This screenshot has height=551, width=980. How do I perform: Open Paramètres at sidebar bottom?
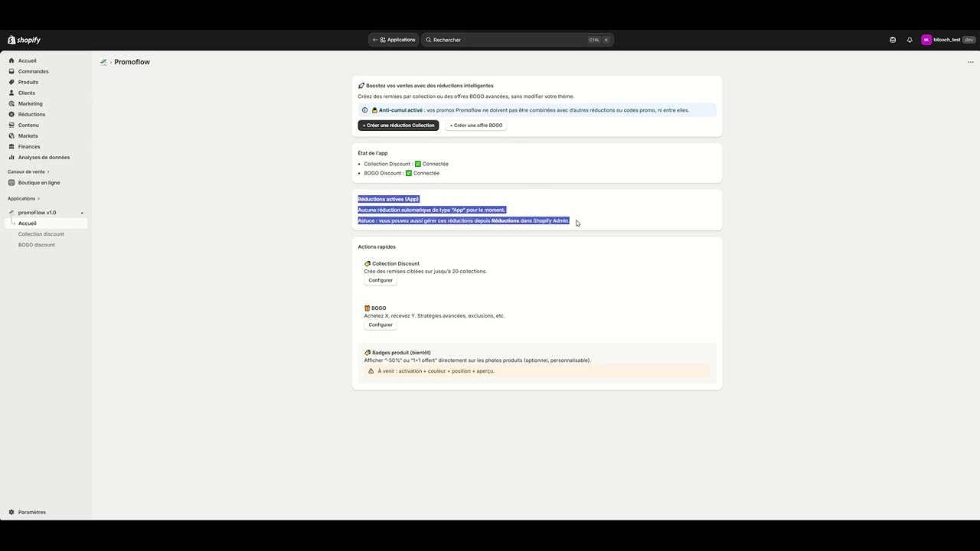pyautogui.click(x=46, y=512)
